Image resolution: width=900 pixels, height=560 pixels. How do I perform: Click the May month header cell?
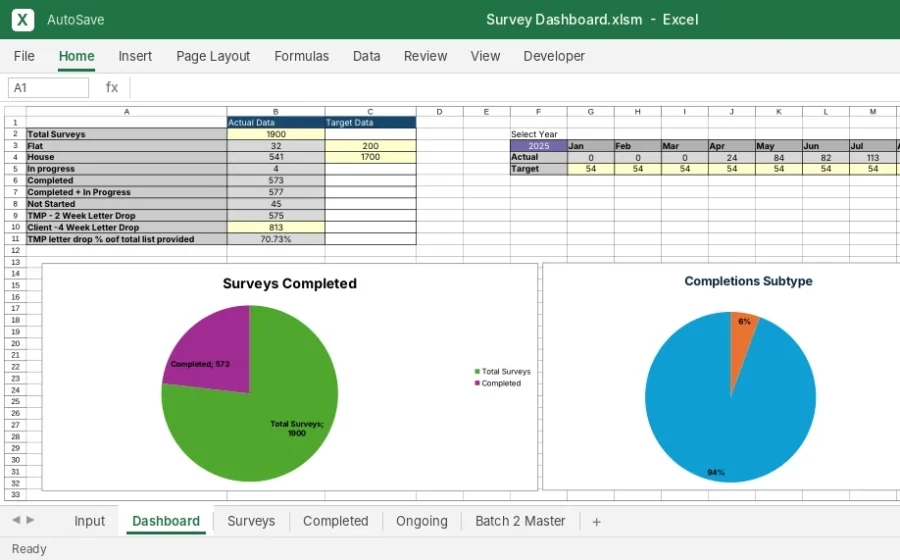pyautogui.click(x=778, y=146)
